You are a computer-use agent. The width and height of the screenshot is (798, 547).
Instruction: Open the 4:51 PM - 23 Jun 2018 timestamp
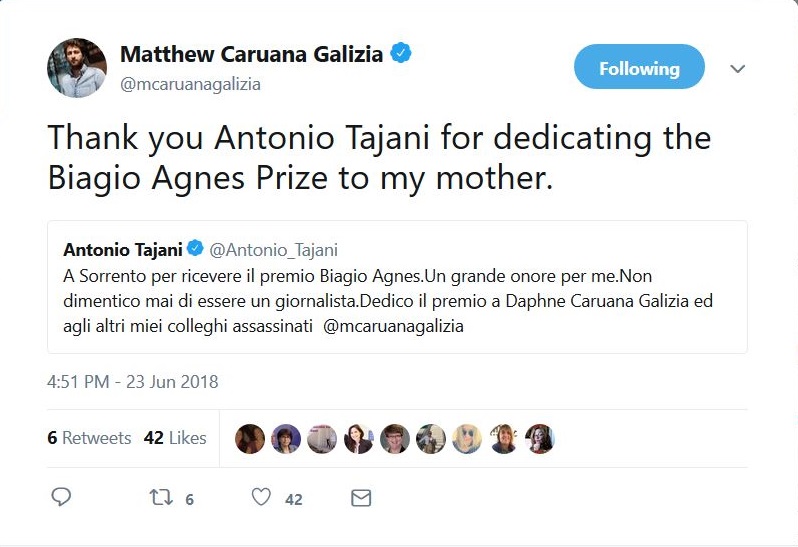pyautogui.click(x=132, y=381)
